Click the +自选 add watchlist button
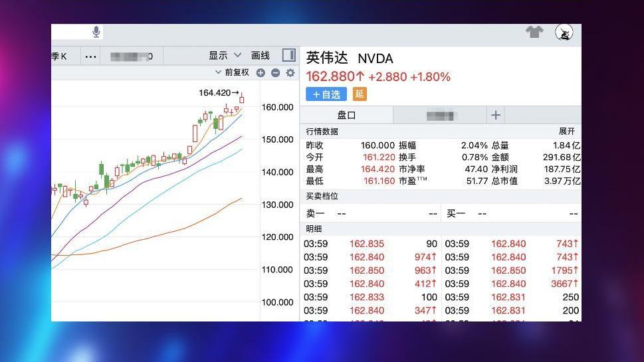 tap(326, 94)
